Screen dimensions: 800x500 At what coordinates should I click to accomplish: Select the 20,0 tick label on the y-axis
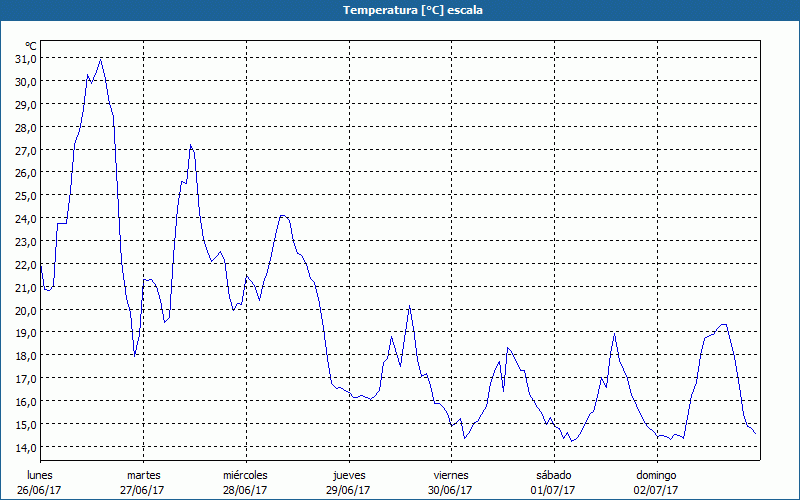click(25, 310)
